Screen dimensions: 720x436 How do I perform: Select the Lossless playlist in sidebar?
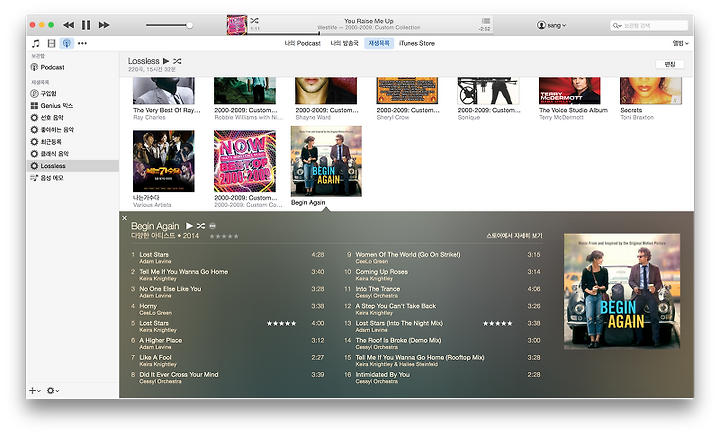pos(72,166)
